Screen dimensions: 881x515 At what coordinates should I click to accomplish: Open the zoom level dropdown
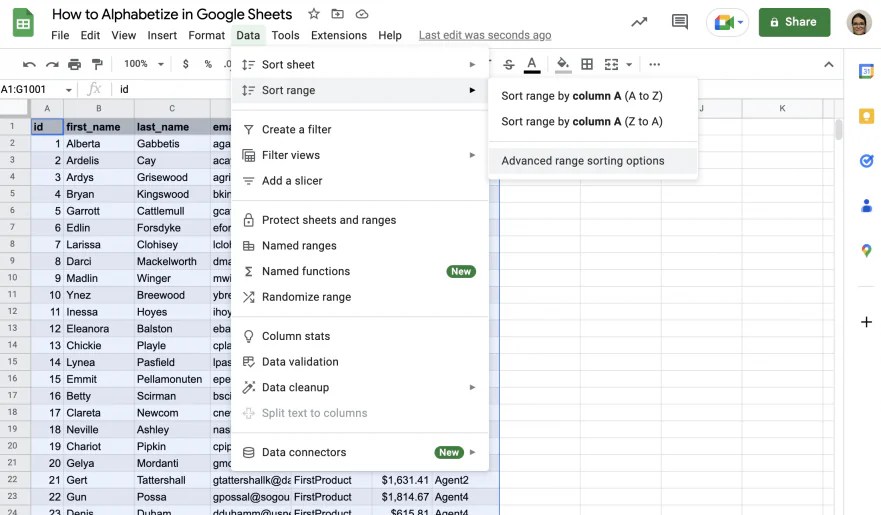pos(144,64)
